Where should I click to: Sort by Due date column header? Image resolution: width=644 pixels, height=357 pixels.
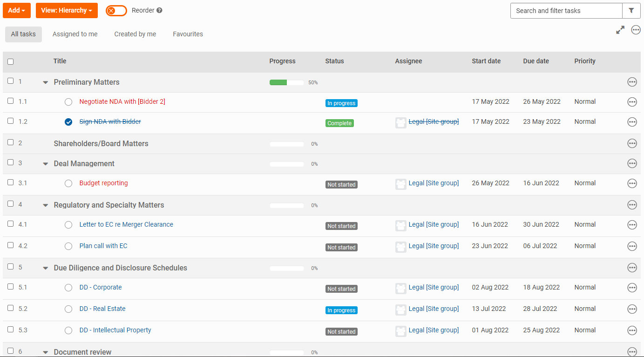[536, 61]
